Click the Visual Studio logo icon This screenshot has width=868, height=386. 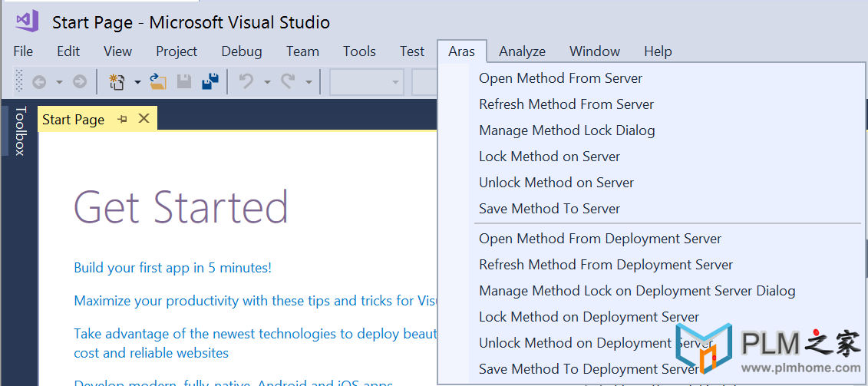click(26, 21)
